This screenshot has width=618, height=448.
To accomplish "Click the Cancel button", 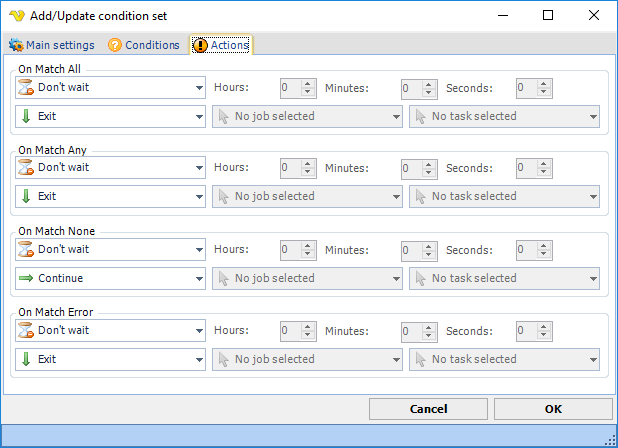I will point(428,409).
